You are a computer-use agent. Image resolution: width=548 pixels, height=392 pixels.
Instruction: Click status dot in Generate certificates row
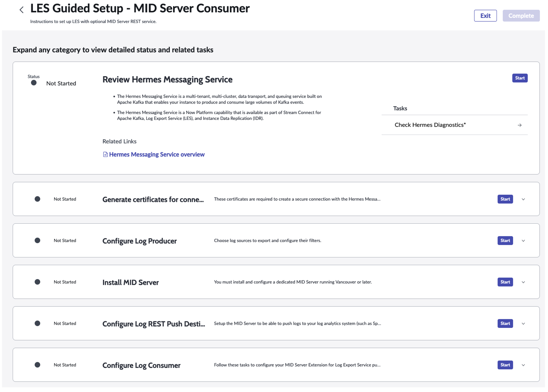(x=37, y=199)
